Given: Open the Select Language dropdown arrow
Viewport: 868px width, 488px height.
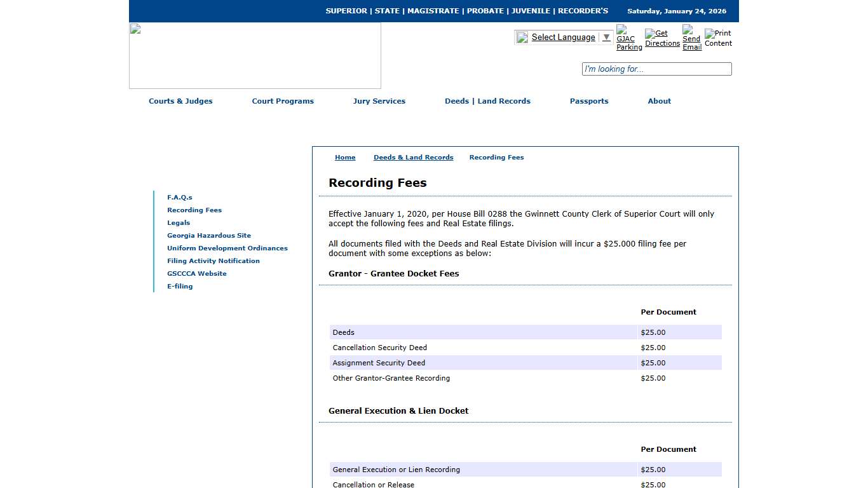Looking at the screenshot, I should tap(606, 37).
